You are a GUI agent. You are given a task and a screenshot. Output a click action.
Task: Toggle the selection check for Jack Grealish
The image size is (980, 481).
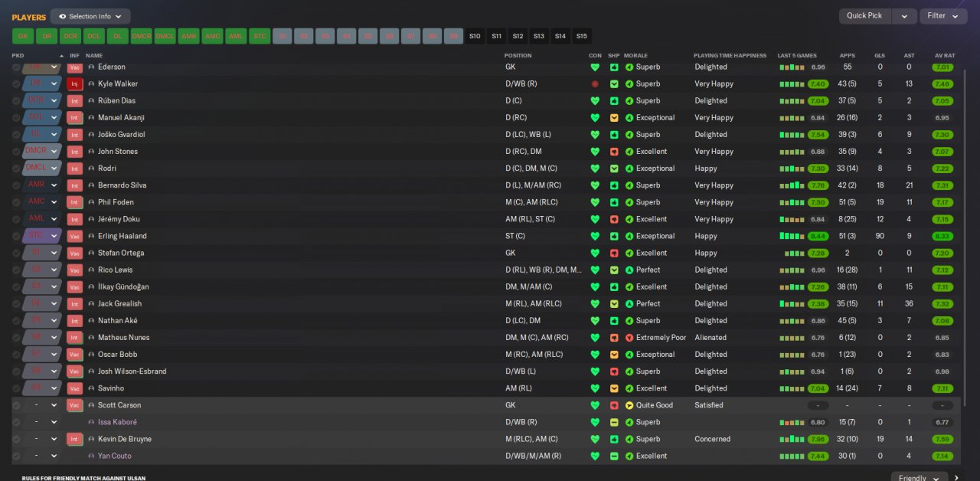pyautogui.click(x=16, y=304)
